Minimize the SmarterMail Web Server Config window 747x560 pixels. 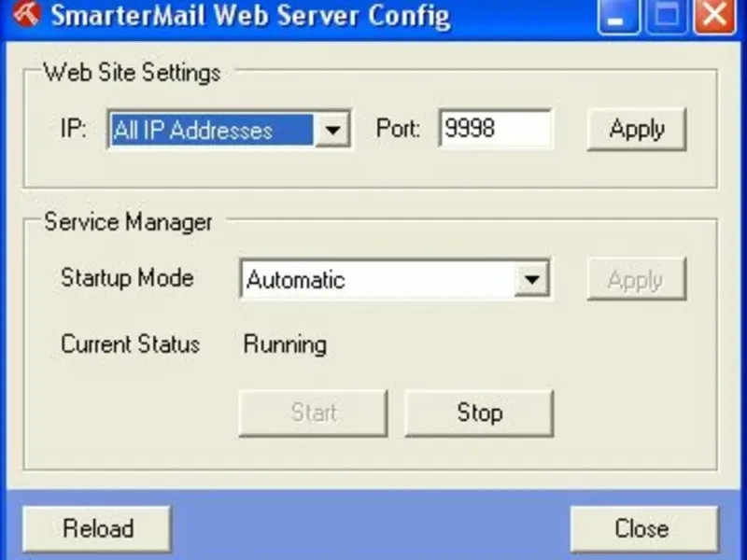coord(618,16)
